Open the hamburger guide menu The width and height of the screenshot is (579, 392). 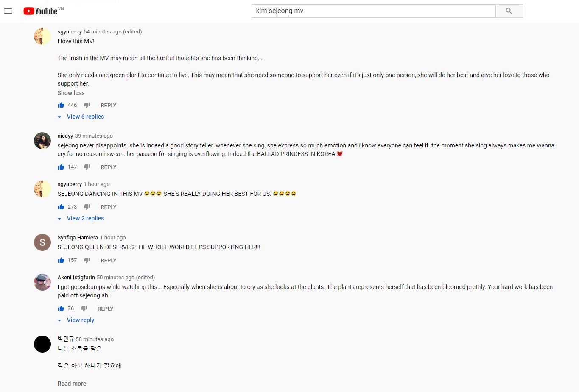8,11
